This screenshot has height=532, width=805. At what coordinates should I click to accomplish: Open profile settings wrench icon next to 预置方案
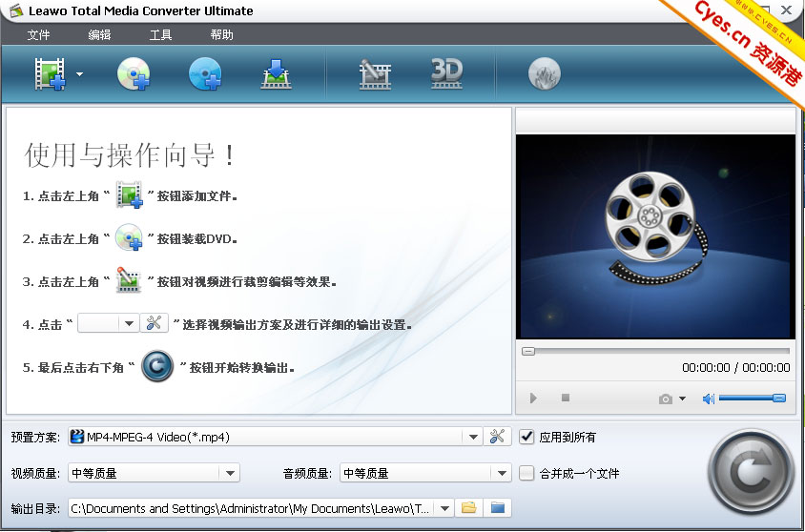click(x=497, y=437)
